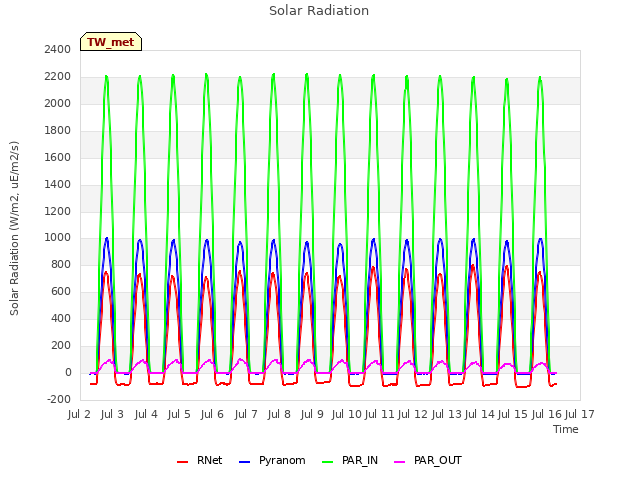The height and width of the screenshot is (480, 640).
Task: Click the Jul 12 x-axis tick label
Action: point(413,414)
